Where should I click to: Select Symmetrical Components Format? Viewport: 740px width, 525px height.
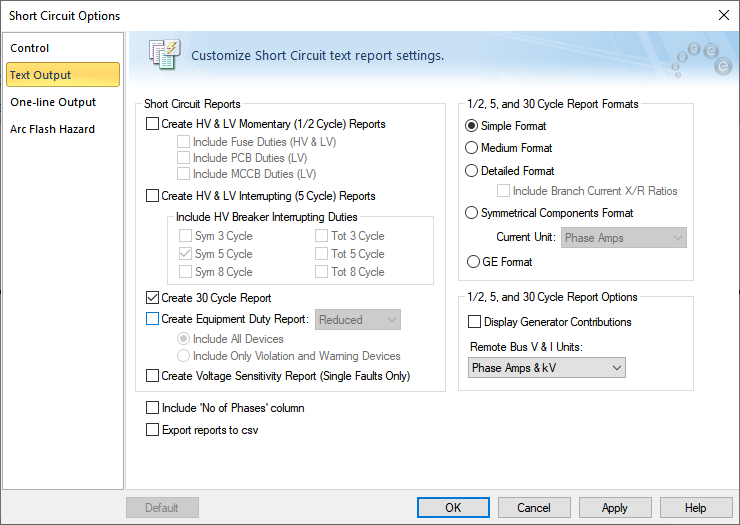pyautogui.click(x=472, y=213)
